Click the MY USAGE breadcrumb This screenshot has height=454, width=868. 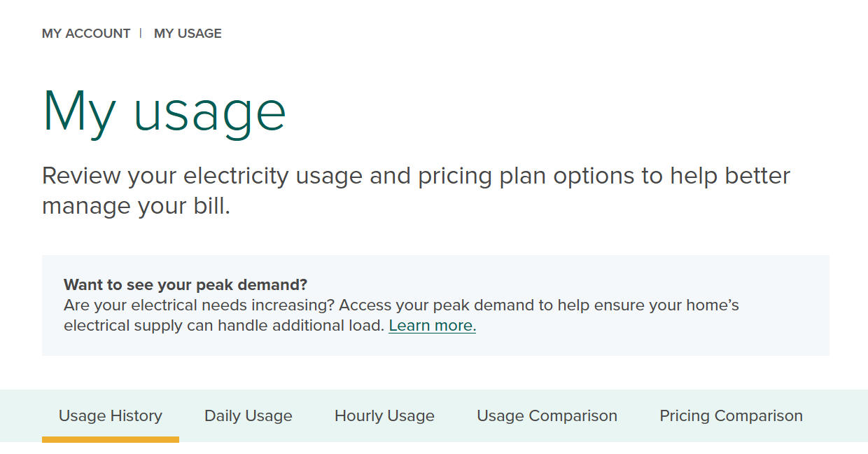tap(188, 34)
